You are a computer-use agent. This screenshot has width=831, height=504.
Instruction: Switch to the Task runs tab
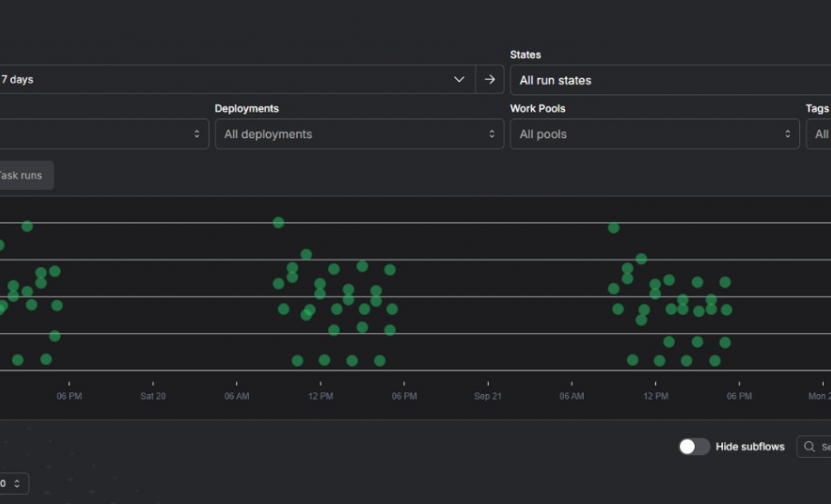point(22,175)
